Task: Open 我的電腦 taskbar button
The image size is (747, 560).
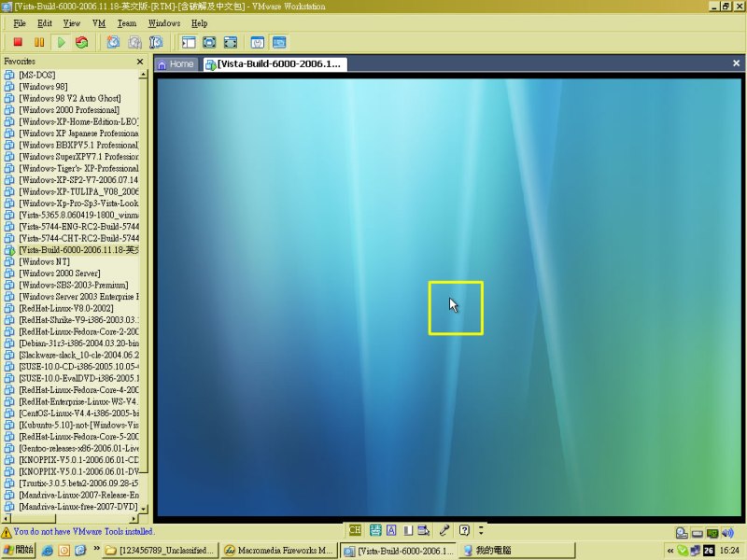Action: tap(517, 551)
